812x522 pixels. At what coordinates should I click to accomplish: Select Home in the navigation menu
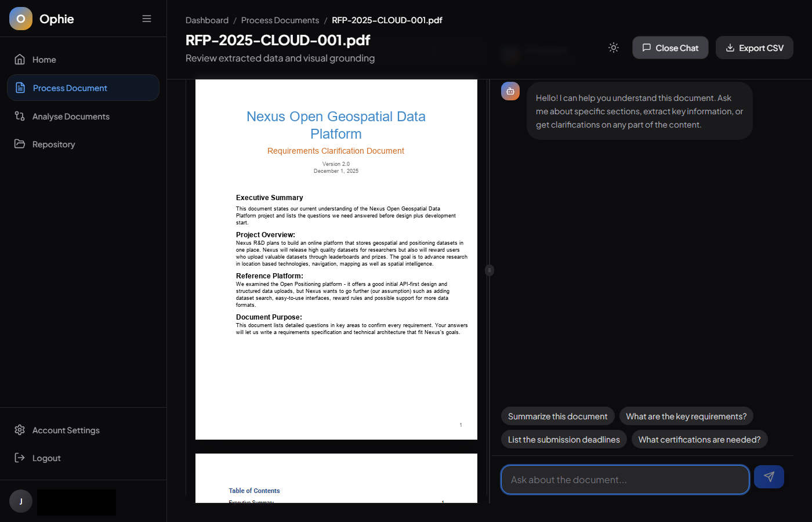(44, 59)
